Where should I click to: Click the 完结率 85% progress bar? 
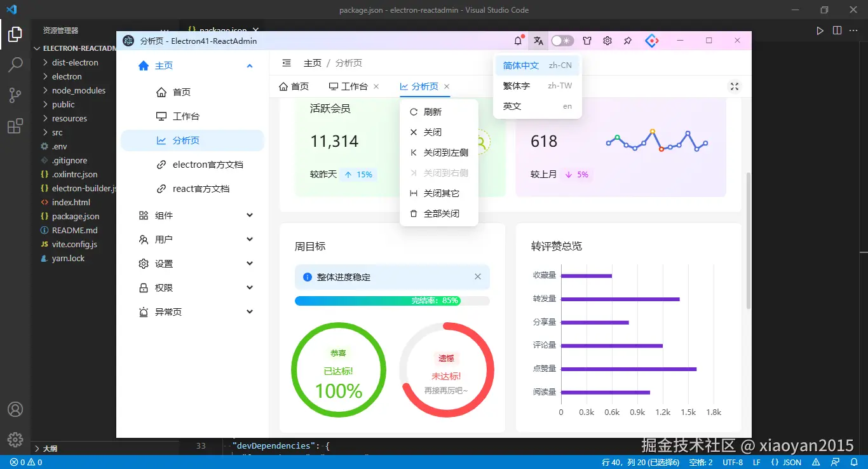pyautogui.click(x=392, y=301)
